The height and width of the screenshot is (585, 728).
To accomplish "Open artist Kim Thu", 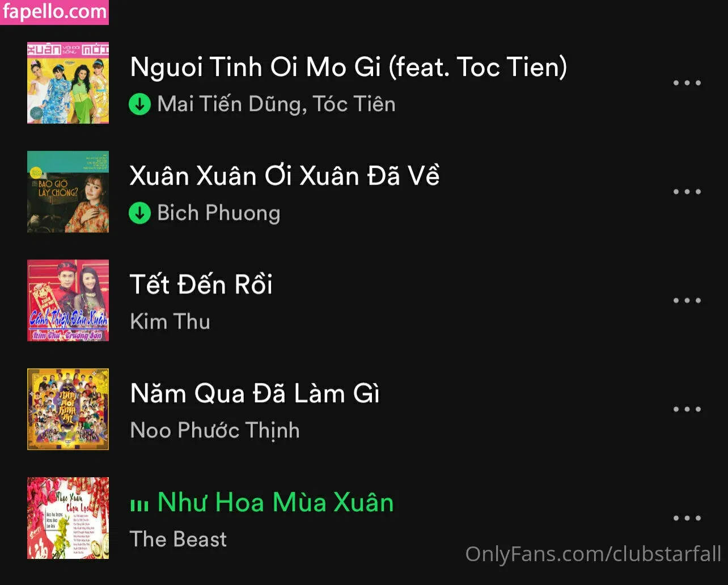I will click(170, 322).
